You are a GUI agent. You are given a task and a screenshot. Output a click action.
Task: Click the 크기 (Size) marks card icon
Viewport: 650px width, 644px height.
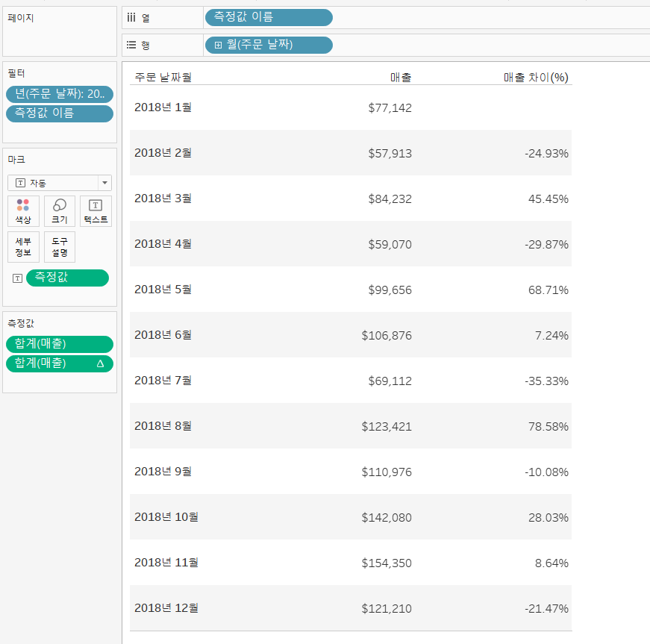60,210
